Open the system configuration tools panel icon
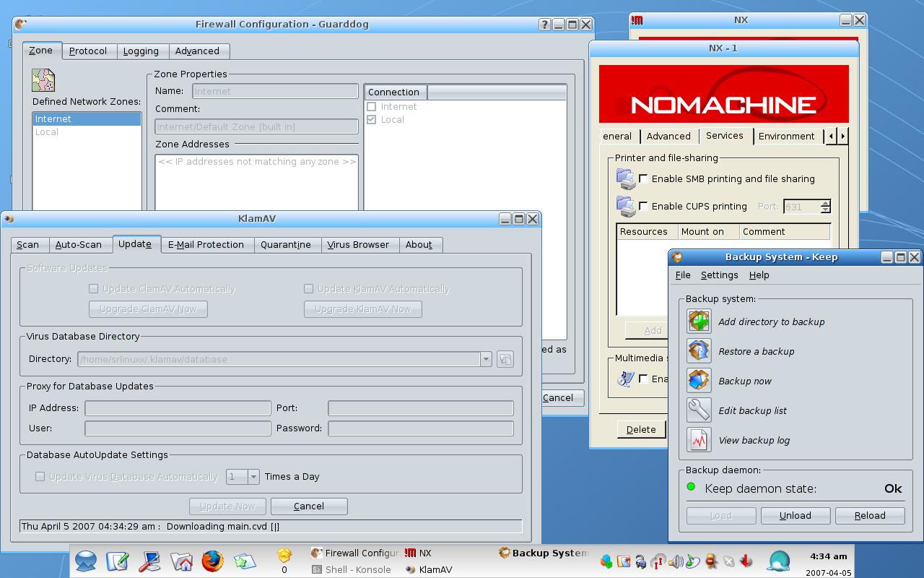This screenshot has width=924, height=578. [x=149, y=561]
